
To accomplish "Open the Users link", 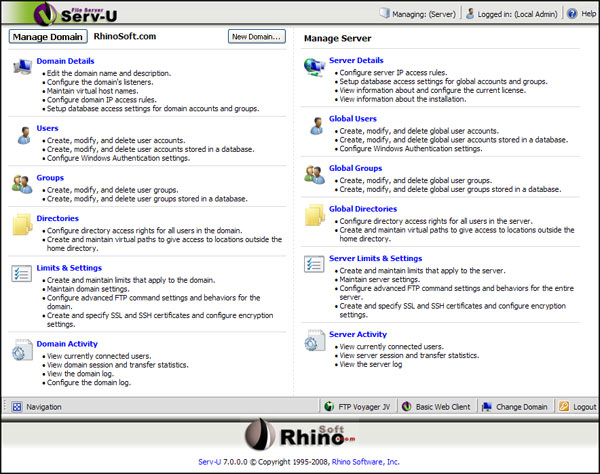I will (x=47, y=129).
